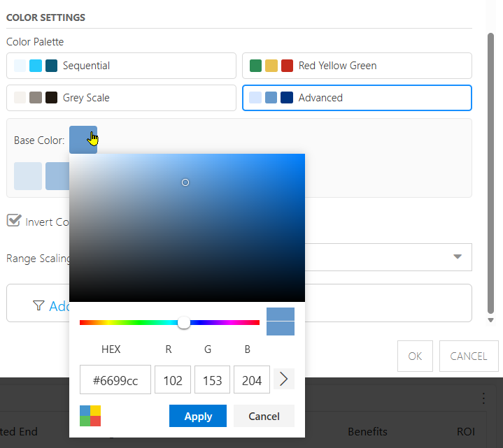The width and height of the screenshot is (503, 448).
Task: Open the Base Color swatch
Action: coord(83,140)
